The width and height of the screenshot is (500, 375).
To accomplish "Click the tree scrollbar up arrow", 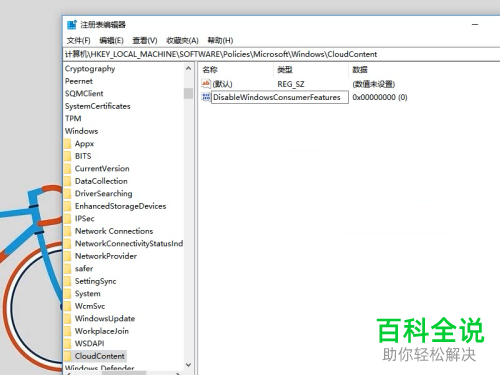I will (x=188, y=68).
